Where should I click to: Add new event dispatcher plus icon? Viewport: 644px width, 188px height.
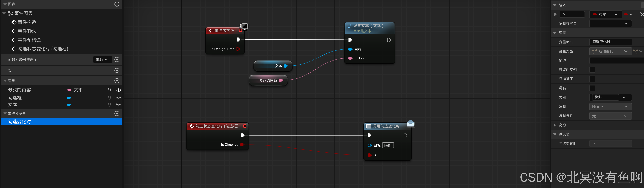117,113
